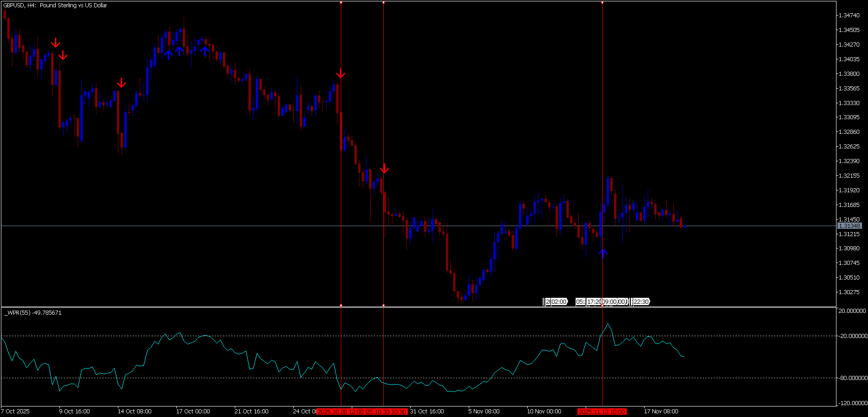This screenshot has width=868, height=417.
Task: Click red down arrow on first red vertical line
Action: click(341, 74)
